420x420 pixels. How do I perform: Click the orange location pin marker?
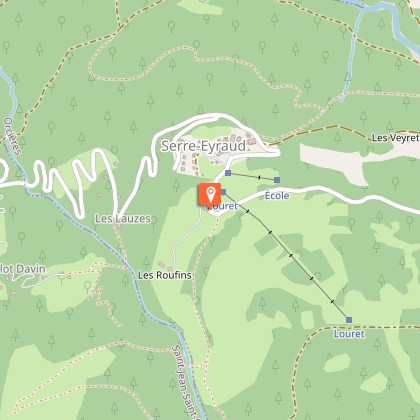(210, 194)
